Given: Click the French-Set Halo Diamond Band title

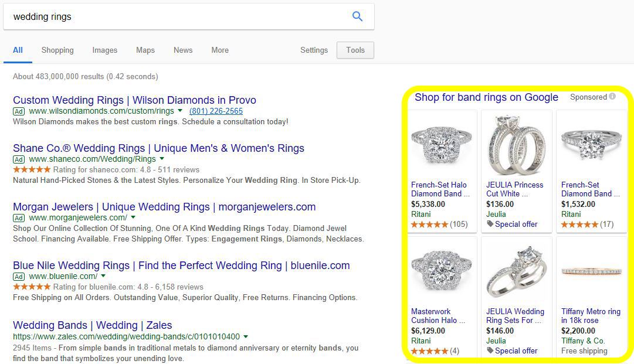Looking at the screenshot, I should coord(440,189).
